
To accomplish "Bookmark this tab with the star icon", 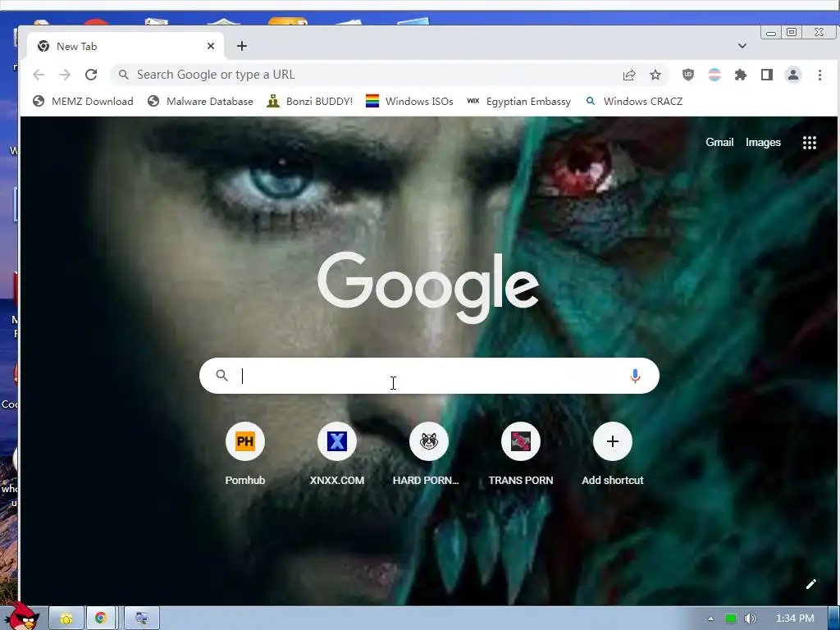I will click(x=655, y=75).
